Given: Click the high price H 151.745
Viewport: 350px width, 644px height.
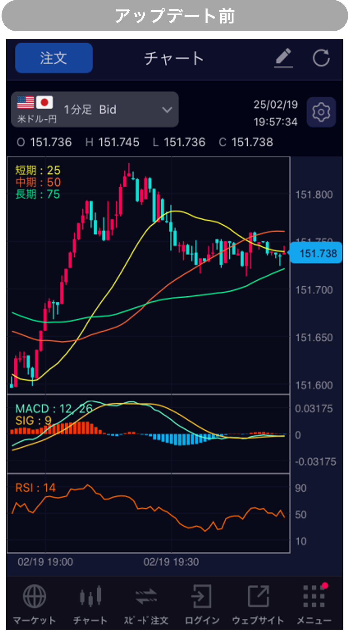Looking at the screenshot, I should coord(112,142).
